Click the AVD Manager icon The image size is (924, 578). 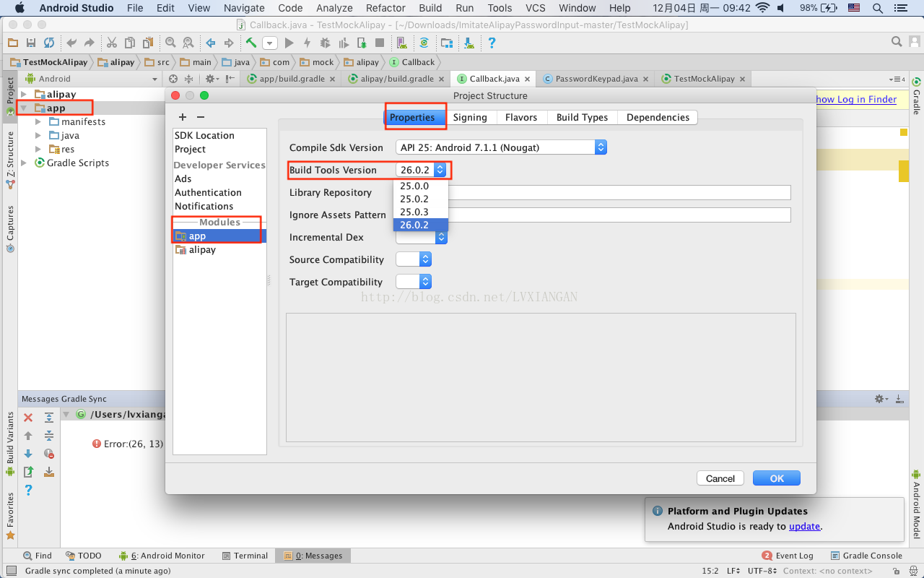point(401,43)
